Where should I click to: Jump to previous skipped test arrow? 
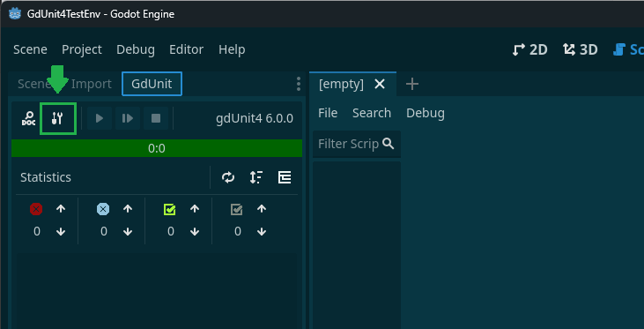click(262, 209)
